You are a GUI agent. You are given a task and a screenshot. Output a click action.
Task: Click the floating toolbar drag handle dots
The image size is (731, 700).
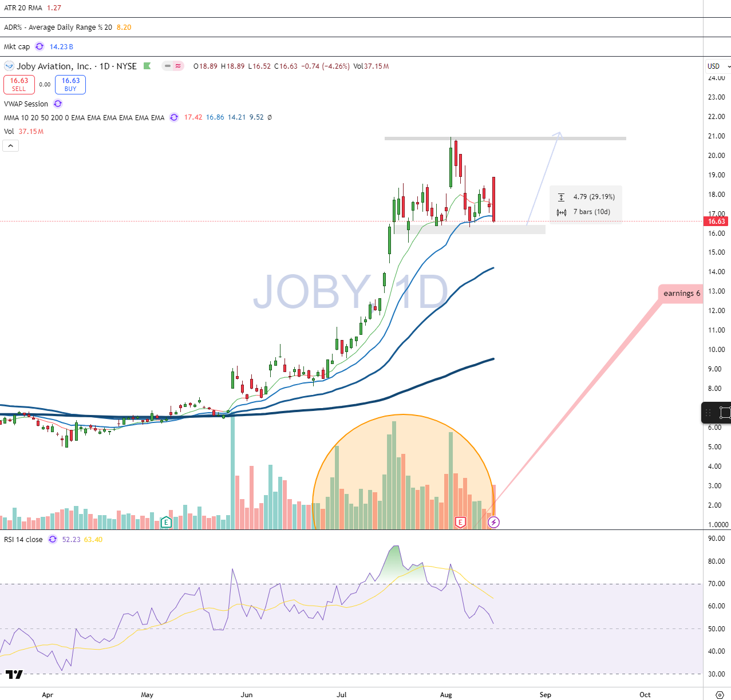[x=709, y=412]
